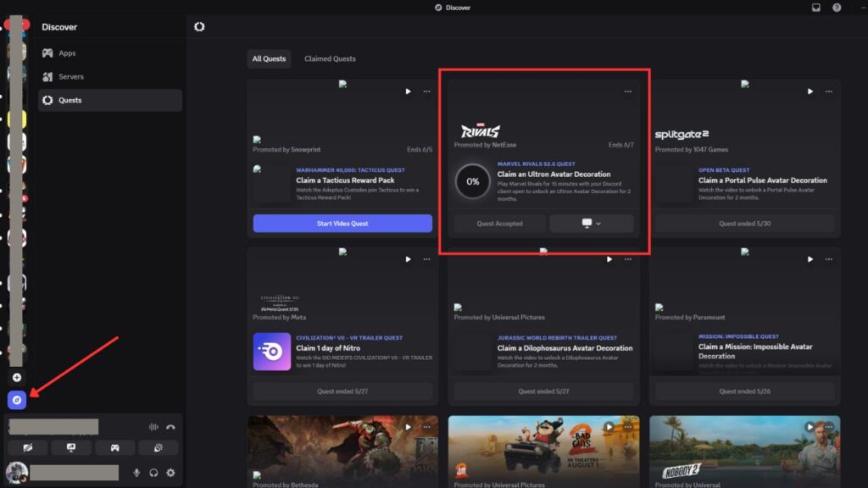The width and height of the screenshot is (868, 488).
Task: Click "Promoted by 1047 Games" text
Action: click(x=692, y=149)
